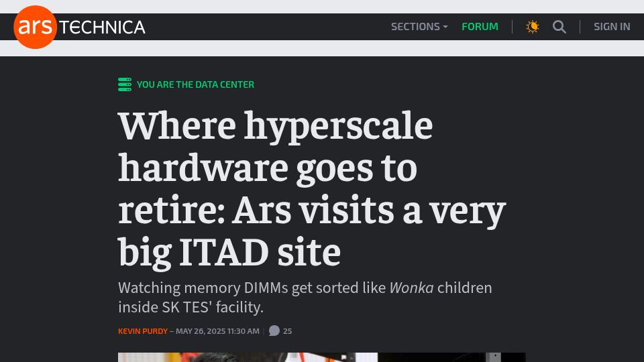644x362 pixels.
Task: Open the data center series server icon
Action: [x=125, y=84]
